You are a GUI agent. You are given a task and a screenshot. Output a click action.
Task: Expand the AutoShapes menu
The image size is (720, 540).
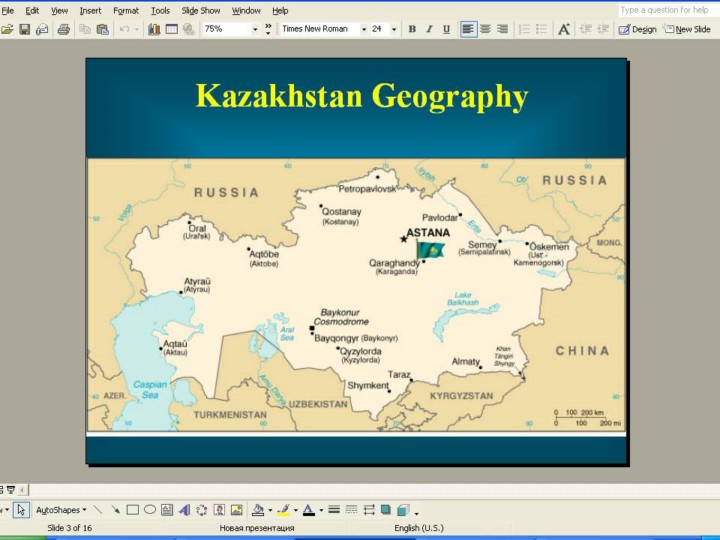(61, 510)
